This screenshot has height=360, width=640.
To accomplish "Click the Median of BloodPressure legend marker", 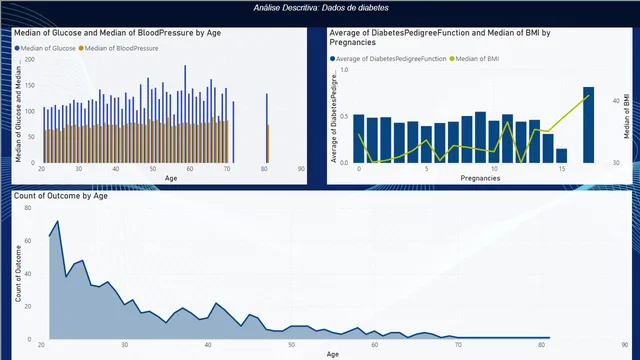I will pos(81,48).
